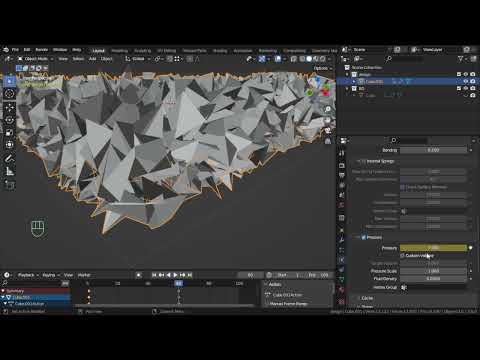Viewport: 480px width, 360px height.
Task: Jump to the next keyframe
Action: (x=182, y=275)
